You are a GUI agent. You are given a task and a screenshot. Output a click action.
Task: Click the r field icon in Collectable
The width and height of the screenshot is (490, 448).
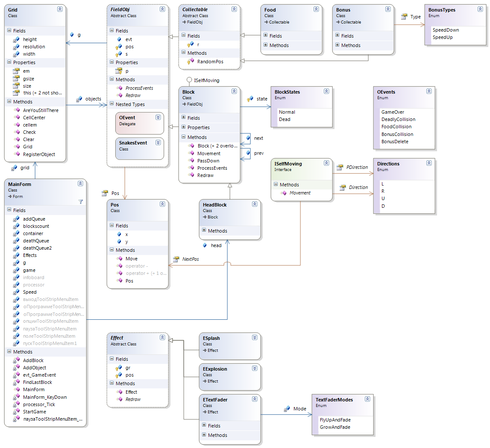click(190, 44)
